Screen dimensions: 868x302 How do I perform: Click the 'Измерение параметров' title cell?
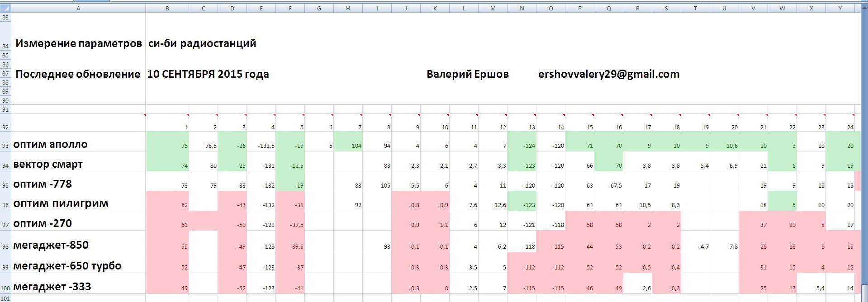click(x=78, y=43)
